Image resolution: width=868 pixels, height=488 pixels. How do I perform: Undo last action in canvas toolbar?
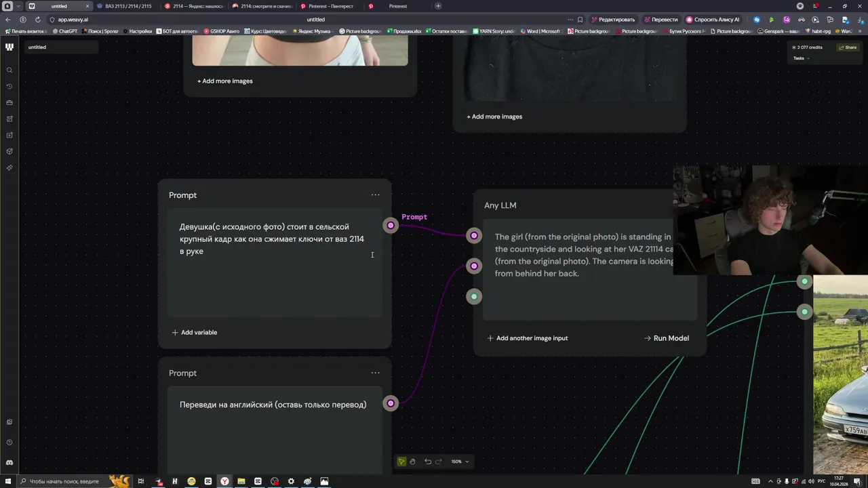(428, 462)
